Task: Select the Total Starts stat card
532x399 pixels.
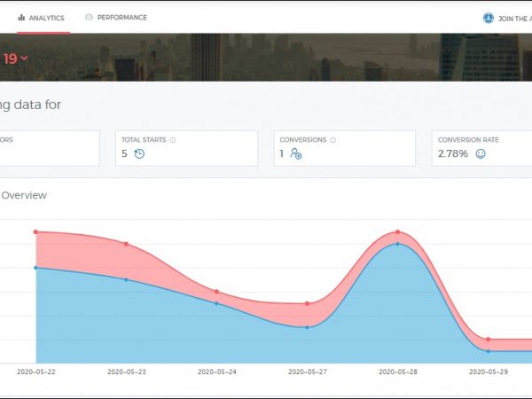Action: click(x=186, y=148)
